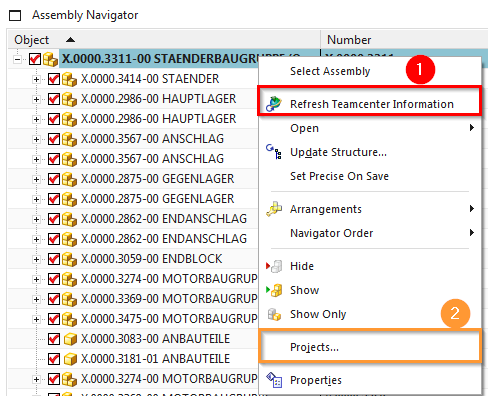Uncheck the top-level STAENDERBAUGRUPPE assembly checkbox
This screenshot has width=488, height=396.
tap(35, 59)
